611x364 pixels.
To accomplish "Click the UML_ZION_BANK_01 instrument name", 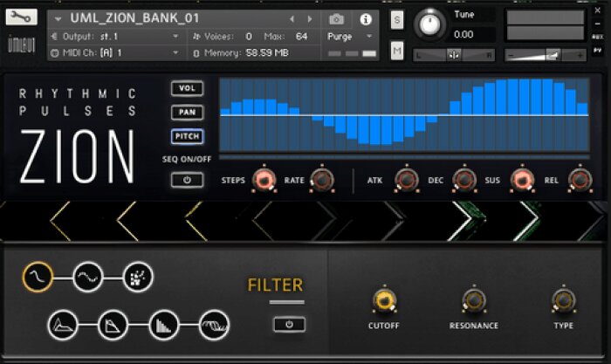I will (134, 18).
